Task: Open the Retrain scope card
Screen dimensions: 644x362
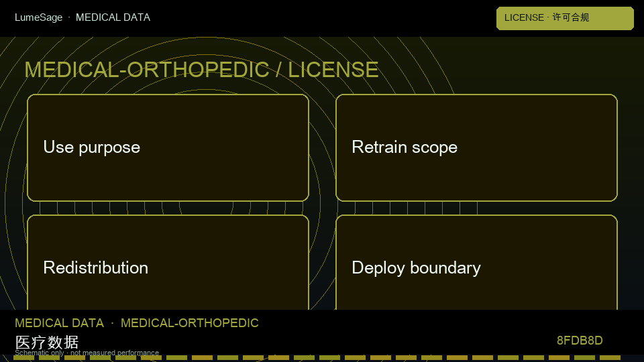Action: (476, 147)
